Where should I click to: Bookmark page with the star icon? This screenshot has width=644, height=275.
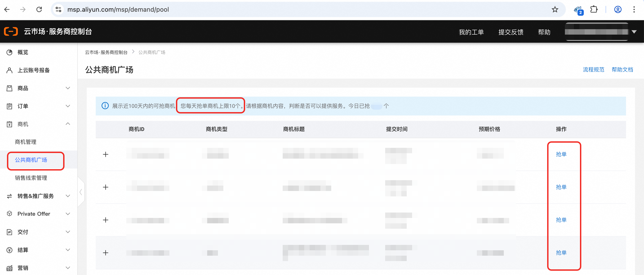pos(555,9)
